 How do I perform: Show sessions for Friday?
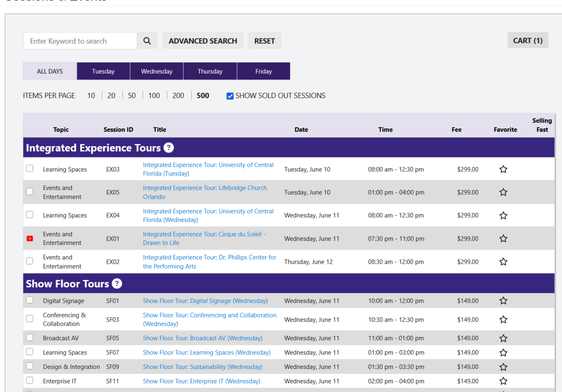(263, 71)
